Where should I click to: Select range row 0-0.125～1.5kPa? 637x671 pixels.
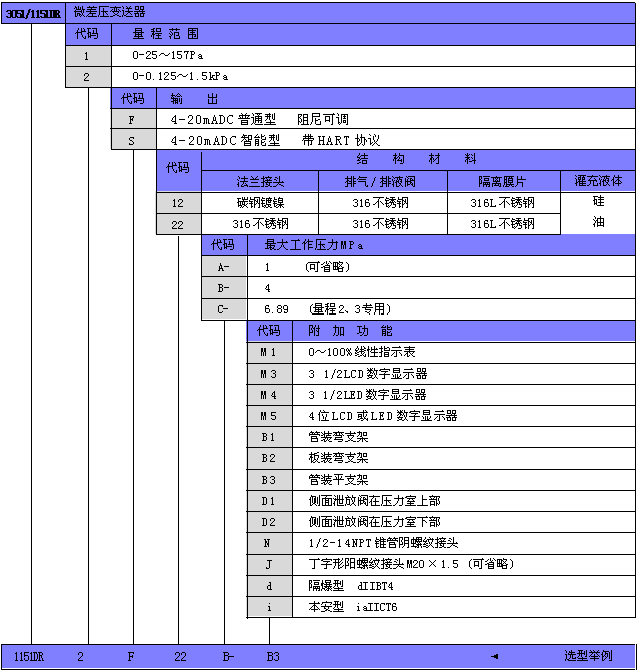pos(373,77)
